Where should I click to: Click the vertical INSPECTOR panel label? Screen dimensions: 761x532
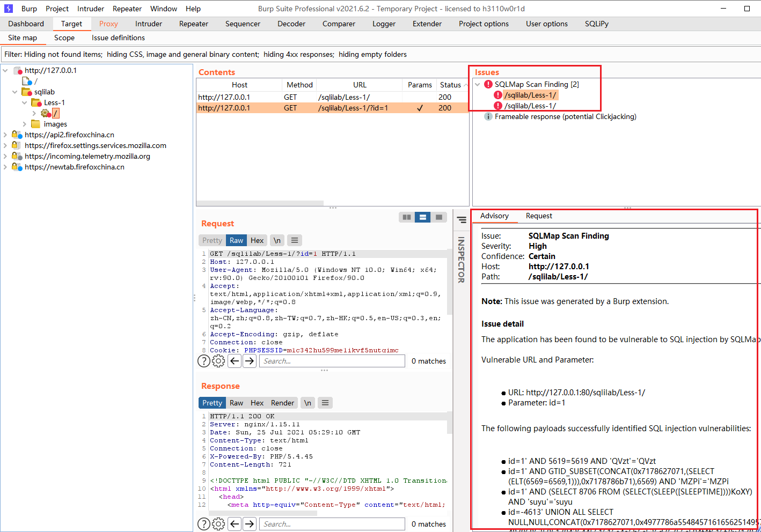point(461,260)
